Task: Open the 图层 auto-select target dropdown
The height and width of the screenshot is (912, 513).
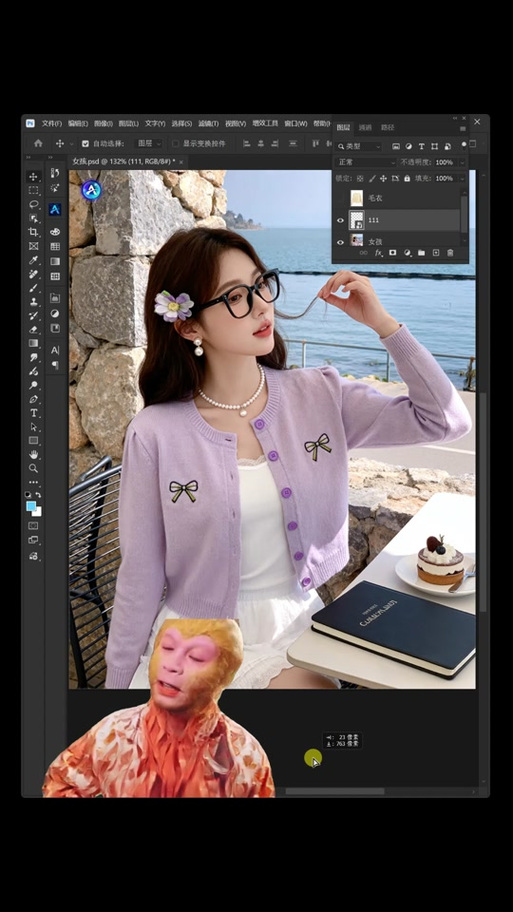Action: pos(149,144)
